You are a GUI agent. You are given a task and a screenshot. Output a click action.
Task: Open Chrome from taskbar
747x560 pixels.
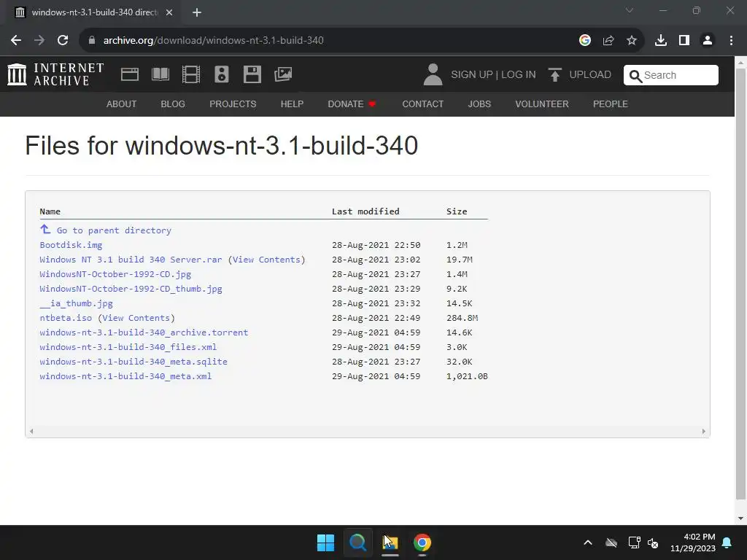click(x=422, y=542)
